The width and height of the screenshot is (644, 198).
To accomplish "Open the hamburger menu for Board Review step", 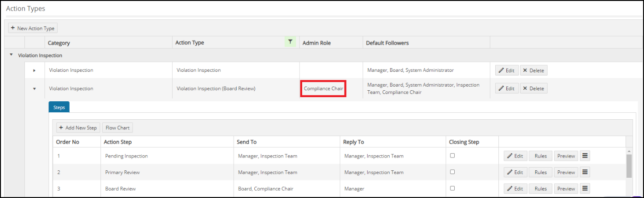I will pos(585,188).
